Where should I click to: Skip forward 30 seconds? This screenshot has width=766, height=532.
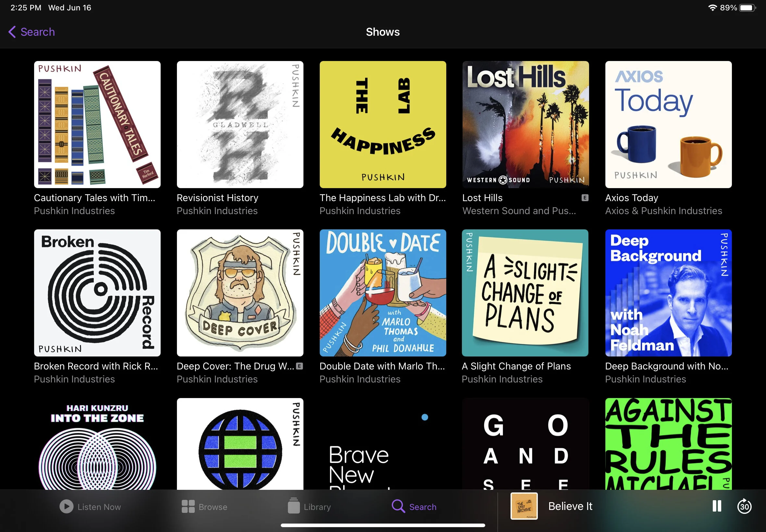744,506
